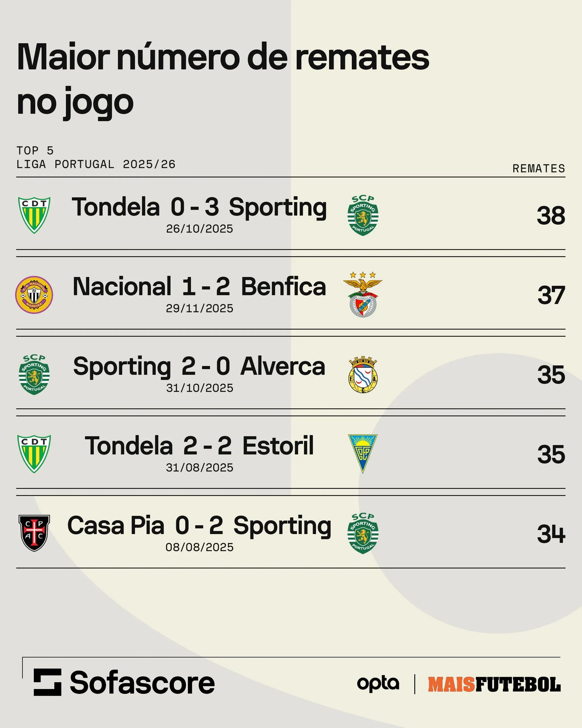582x728 pixels.
Task: Select the REMATES column header
Action: coord(539,169)
